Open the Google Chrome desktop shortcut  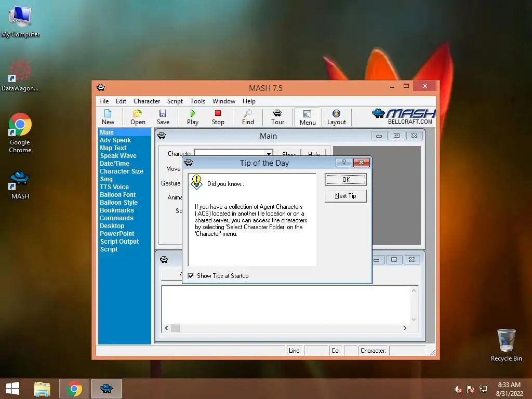(20, 132)
